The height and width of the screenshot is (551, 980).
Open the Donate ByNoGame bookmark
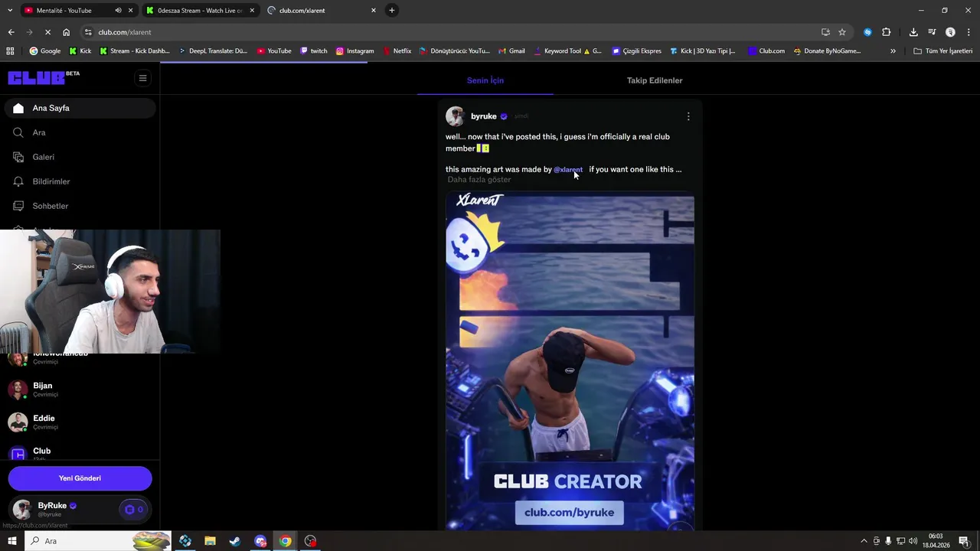[827, 51]
